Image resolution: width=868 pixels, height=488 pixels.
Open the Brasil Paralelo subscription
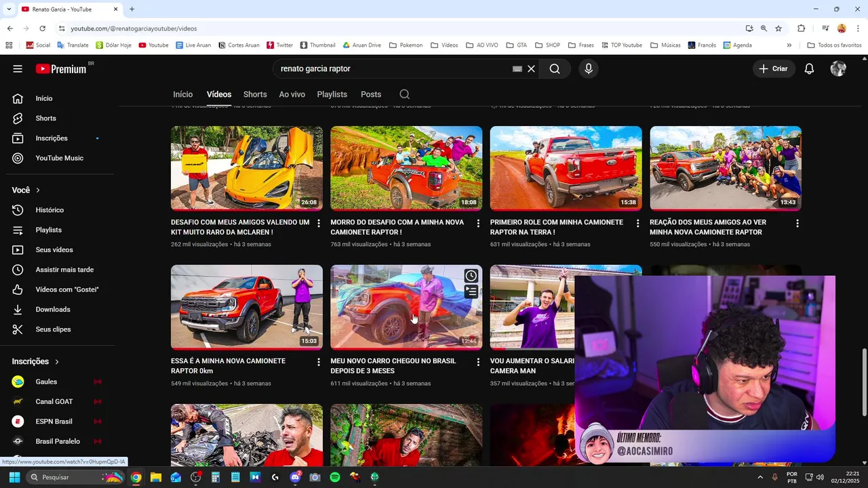(x=57, y=441)
